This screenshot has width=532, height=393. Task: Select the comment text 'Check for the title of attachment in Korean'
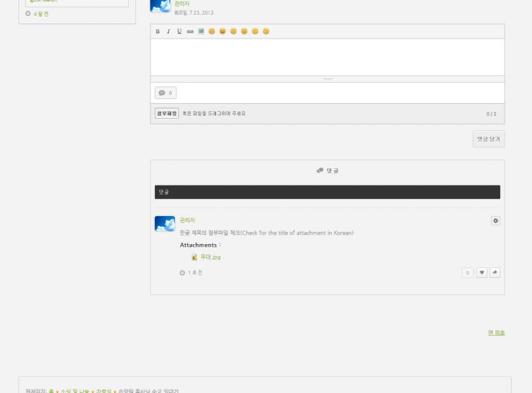[297, 233]
